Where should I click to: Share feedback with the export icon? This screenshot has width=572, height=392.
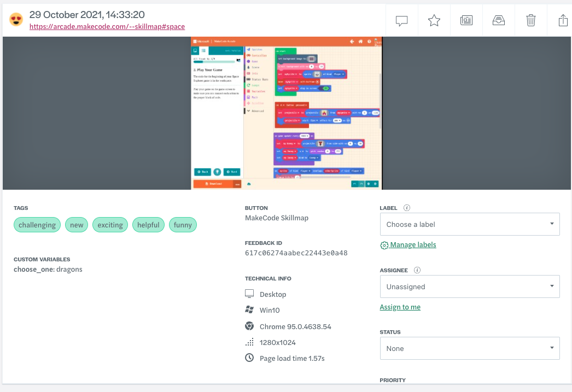pyautogui.click(x=563, y=20)
